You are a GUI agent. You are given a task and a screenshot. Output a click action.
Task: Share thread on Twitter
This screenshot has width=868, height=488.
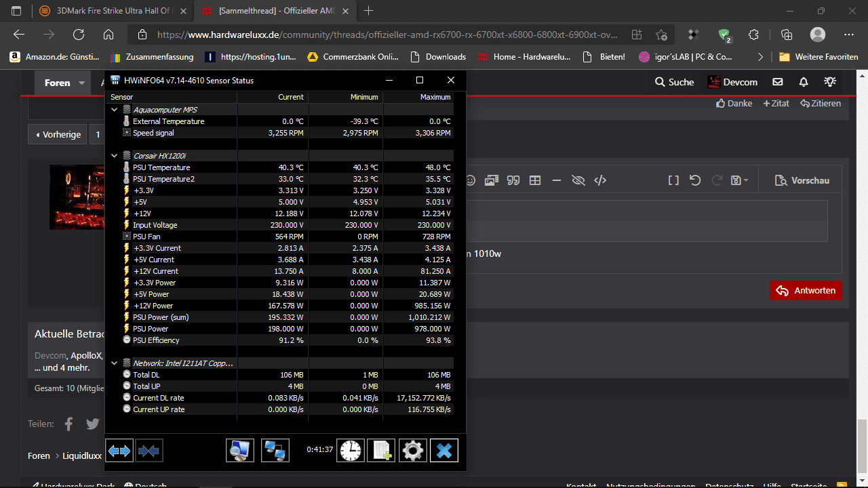point(93,424)
